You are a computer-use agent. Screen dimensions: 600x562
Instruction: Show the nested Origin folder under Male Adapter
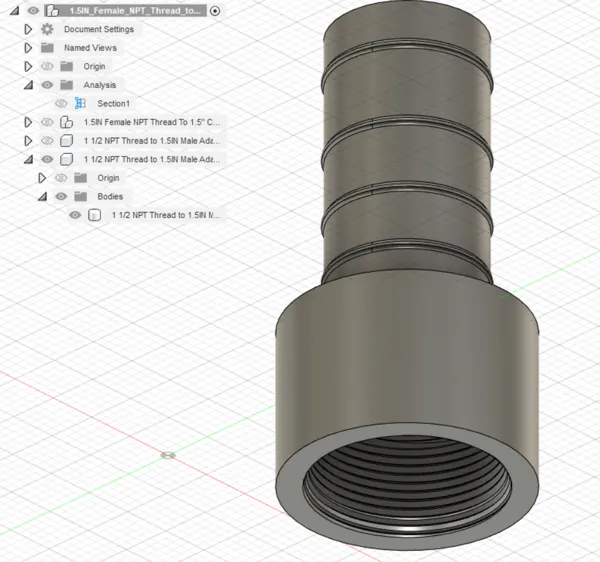coord(61,178)
